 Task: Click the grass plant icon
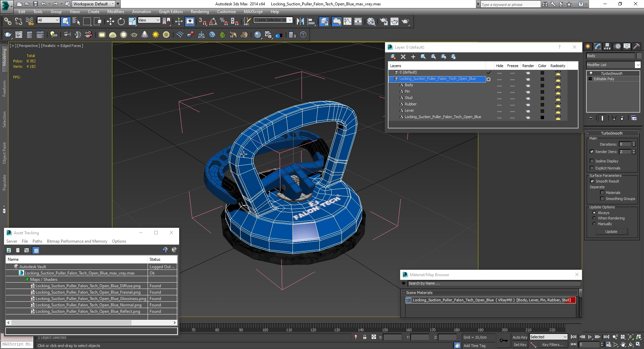point(222,35)
